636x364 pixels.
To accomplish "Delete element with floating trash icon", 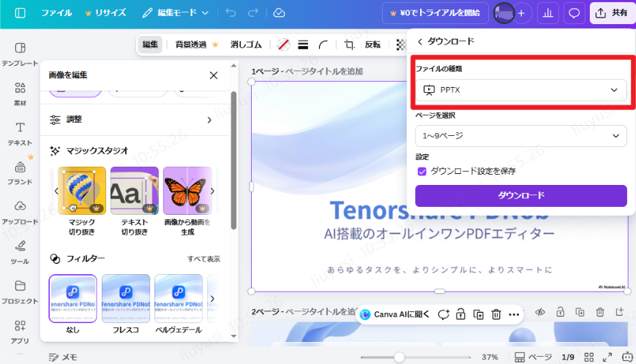I will (496, 314).
